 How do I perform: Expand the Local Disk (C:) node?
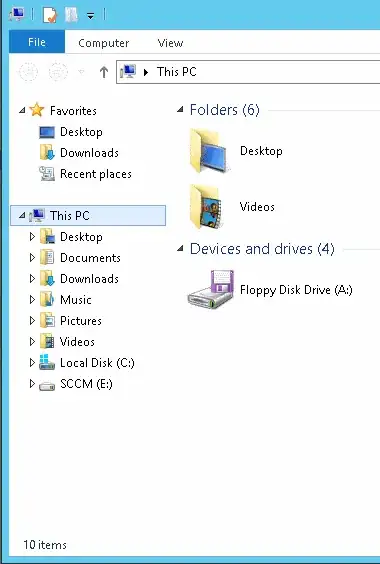coord(32,363)
